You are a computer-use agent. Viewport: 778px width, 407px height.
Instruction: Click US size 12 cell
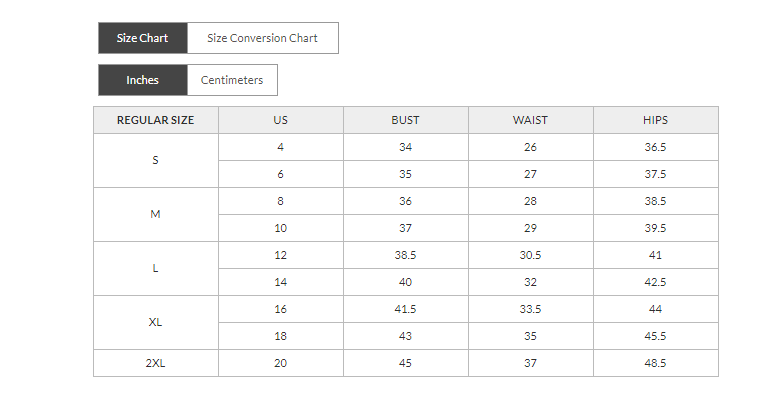(x=281, y=255)
